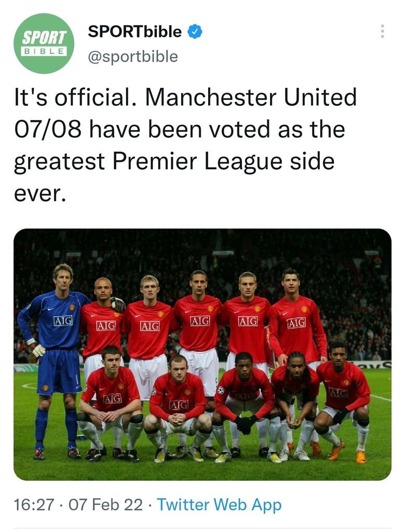The image size is (405, 532).
Task: Click "07/08" in the tweet text
Action: (x=47, y=129)
